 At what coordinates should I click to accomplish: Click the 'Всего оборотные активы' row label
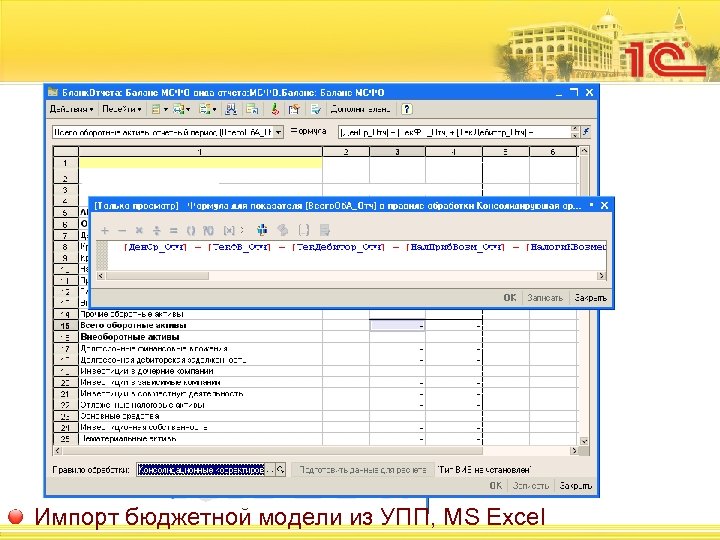134,326
